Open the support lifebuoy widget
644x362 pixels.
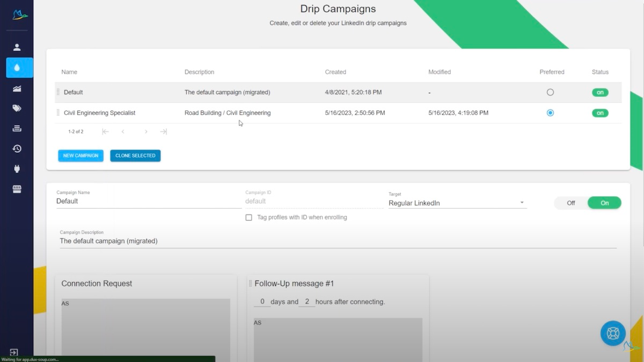pos(612,333)
